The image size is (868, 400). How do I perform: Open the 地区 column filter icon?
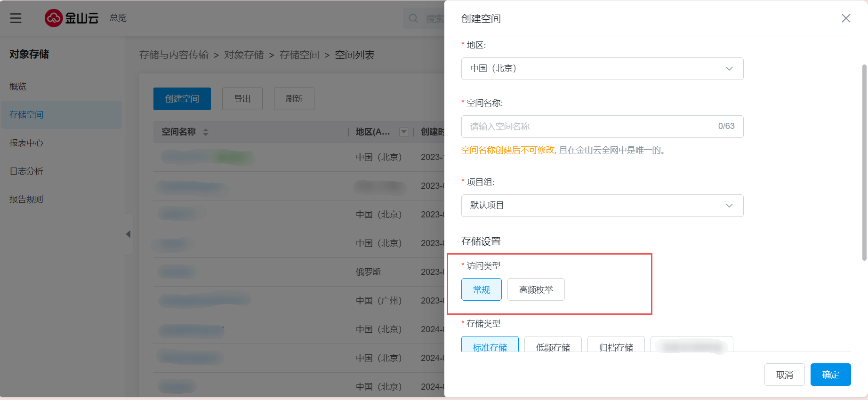coord(403,132)
